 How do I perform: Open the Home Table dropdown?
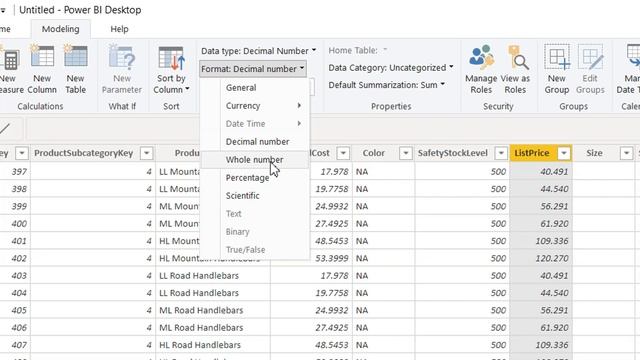tap(358, 50)
